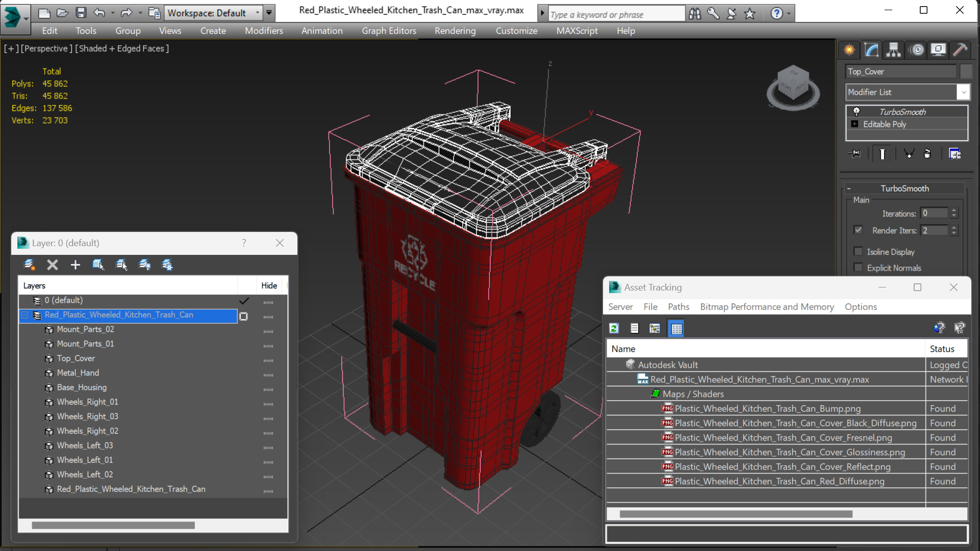
Task: Toggle TurboSmooth modifier lightbulb visibility
Action: click(857, 112)
